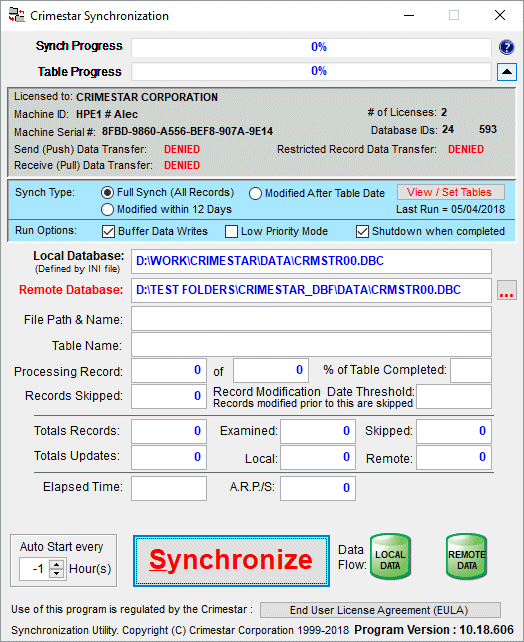Click the Skipped totals value box
The image size is (524, 642).
454,431
